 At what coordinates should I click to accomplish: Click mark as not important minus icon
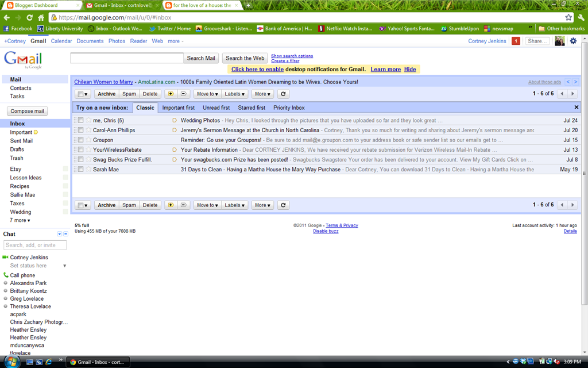click(x=183, y=94)
